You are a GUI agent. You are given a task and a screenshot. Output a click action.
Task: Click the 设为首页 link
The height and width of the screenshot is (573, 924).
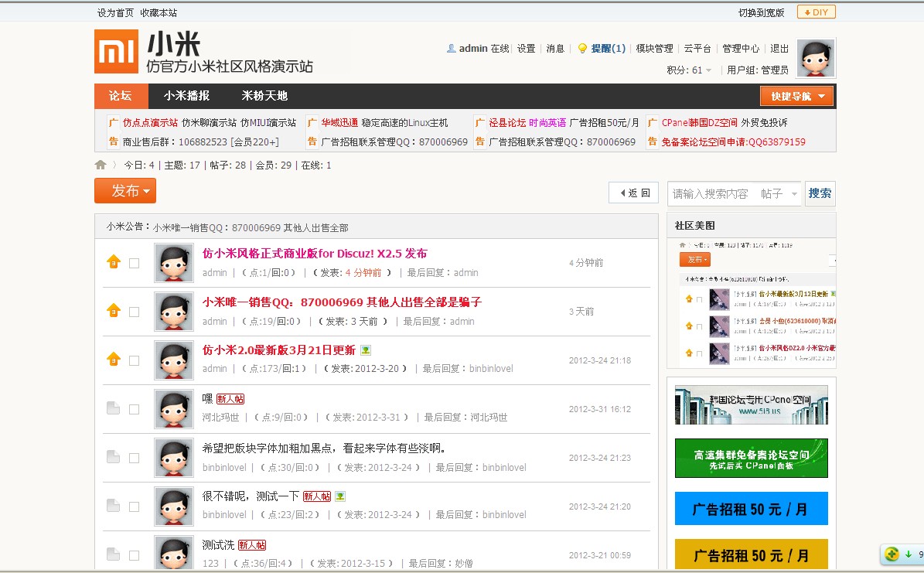point(115,12)
